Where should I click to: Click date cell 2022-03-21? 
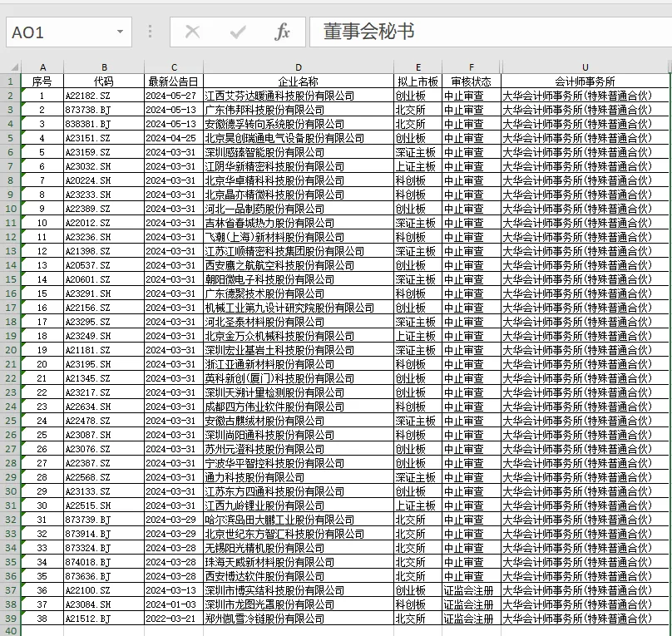[x=174, y=619]
